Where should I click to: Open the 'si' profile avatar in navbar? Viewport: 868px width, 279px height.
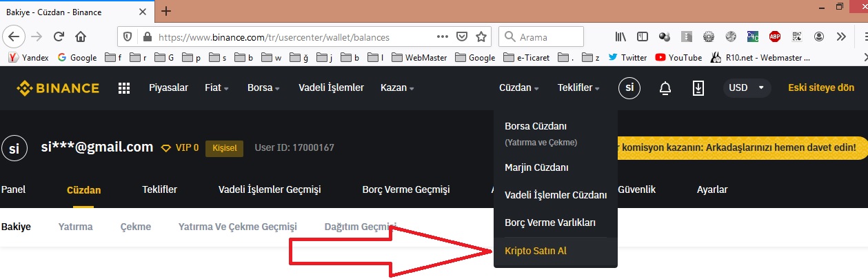629,88
